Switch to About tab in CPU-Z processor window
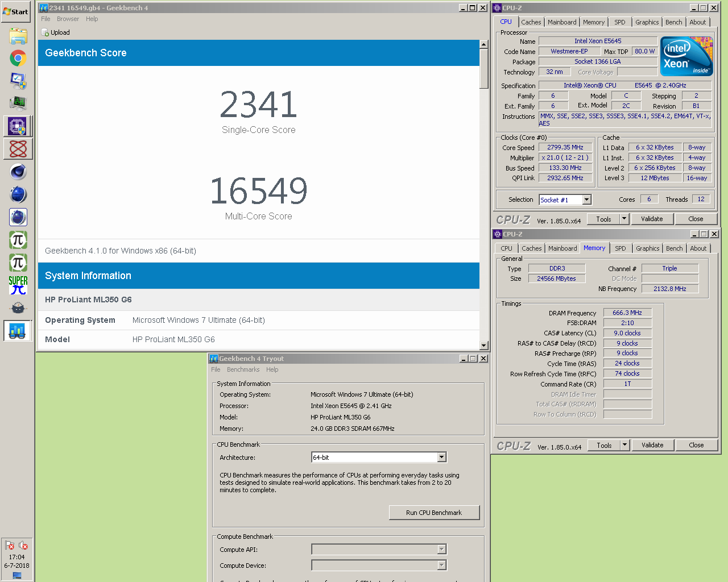Screen dimensions: 728x582 pyautogui.click(x=698, y=22)
